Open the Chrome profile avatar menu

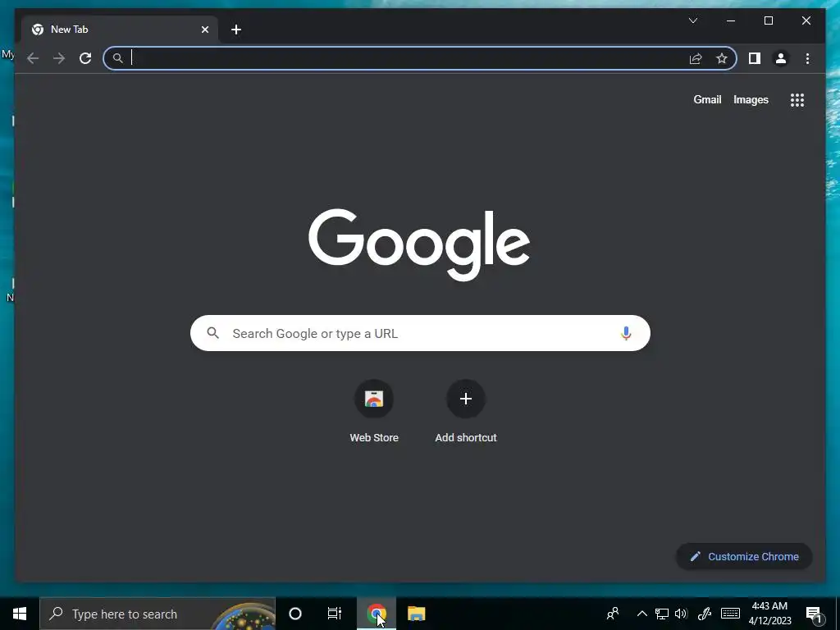[x=781, y=58]
